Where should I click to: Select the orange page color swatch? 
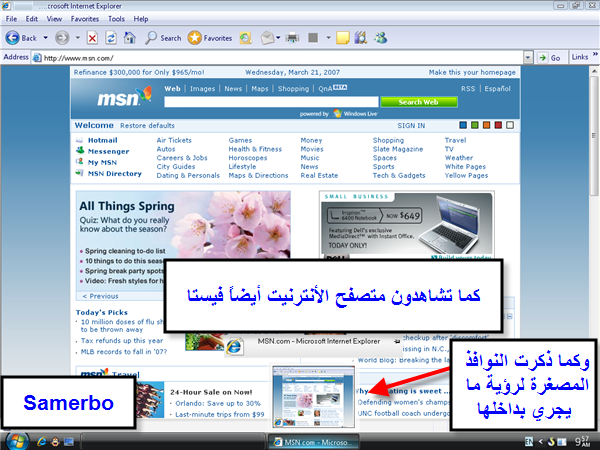(486, 125)
